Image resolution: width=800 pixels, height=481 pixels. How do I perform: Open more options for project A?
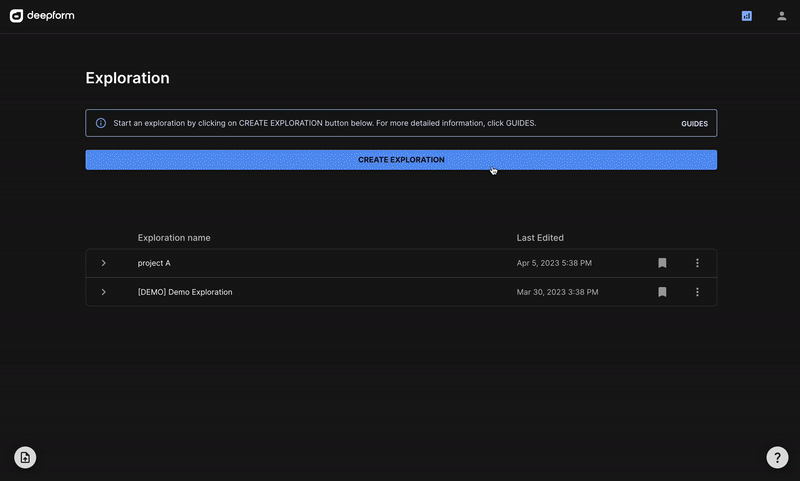tap(697, 263)
